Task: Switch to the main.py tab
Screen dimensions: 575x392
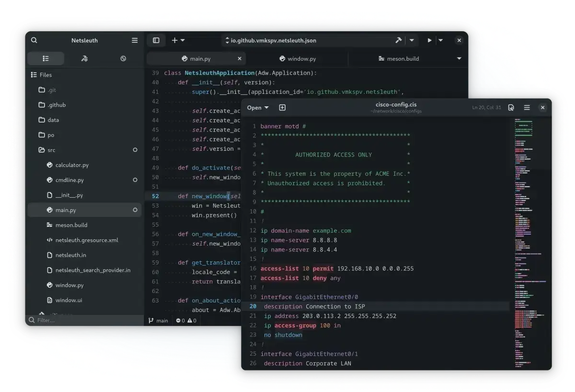Action: coord(196,58)
